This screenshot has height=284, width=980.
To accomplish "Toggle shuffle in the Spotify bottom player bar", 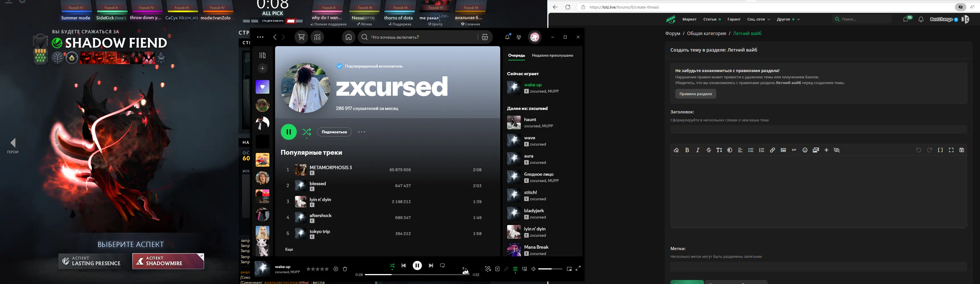I will tap(392, 266).
